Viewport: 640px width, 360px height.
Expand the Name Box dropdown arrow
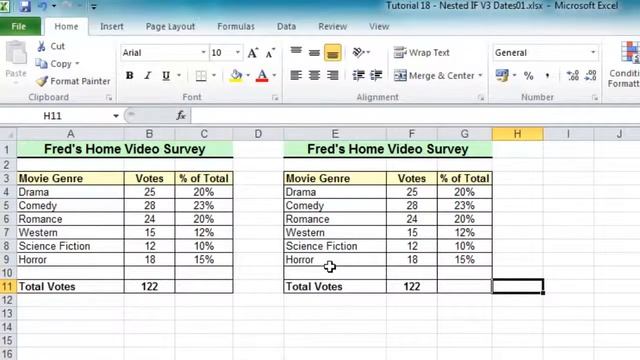click(x=116, y=116)
